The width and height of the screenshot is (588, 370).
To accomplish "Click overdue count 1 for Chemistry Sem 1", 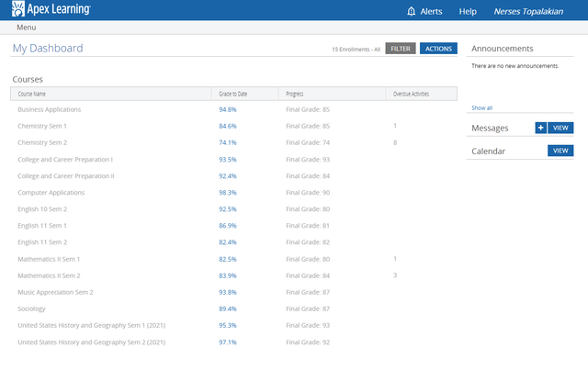I will tap(395, 126).
